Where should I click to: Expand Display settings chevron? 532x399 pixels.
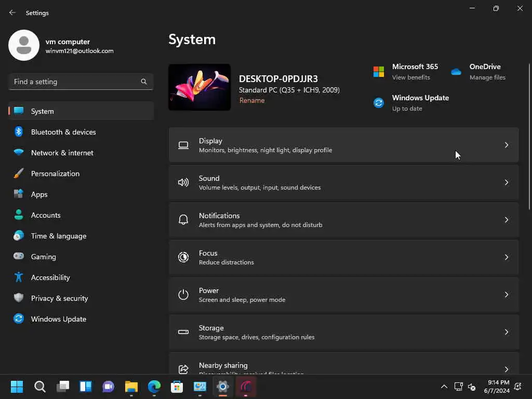pos(506,145)
